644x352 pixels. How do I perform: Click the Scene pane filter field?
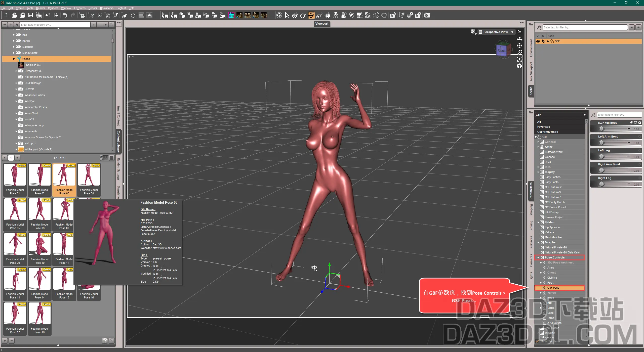585,27
